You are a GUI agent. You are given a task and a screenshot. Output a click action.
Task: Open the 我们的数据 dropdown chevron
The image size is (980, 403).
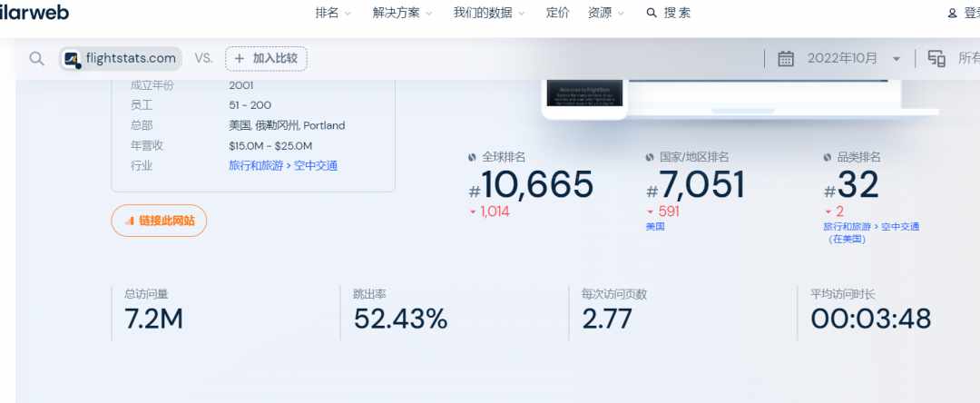pos(521,13)
